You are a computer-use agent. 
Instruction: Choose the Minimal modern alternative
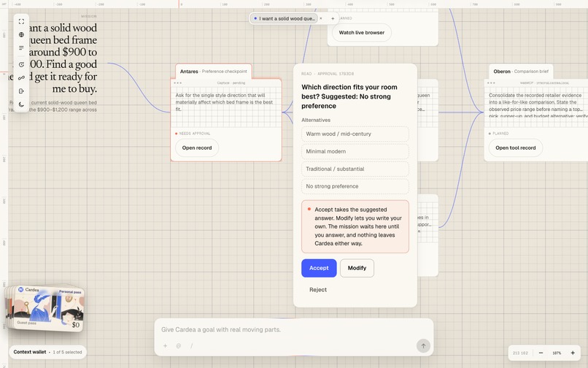coord(355,151)
